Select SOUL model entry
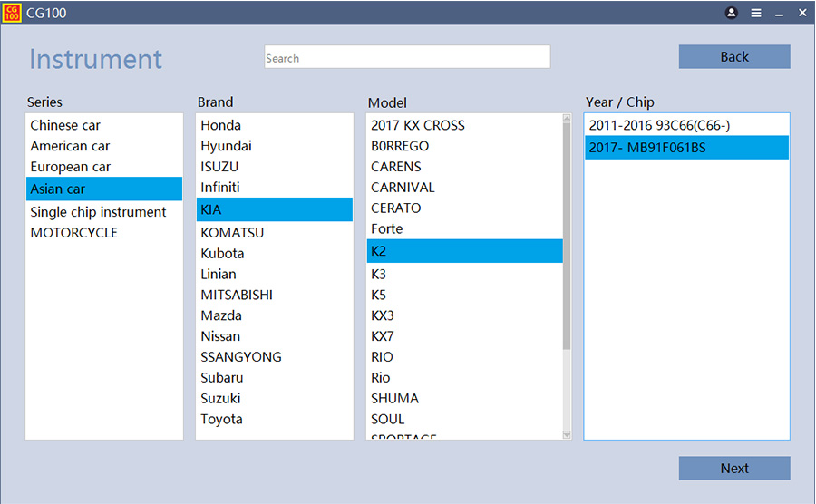 [x=387, y=419]
